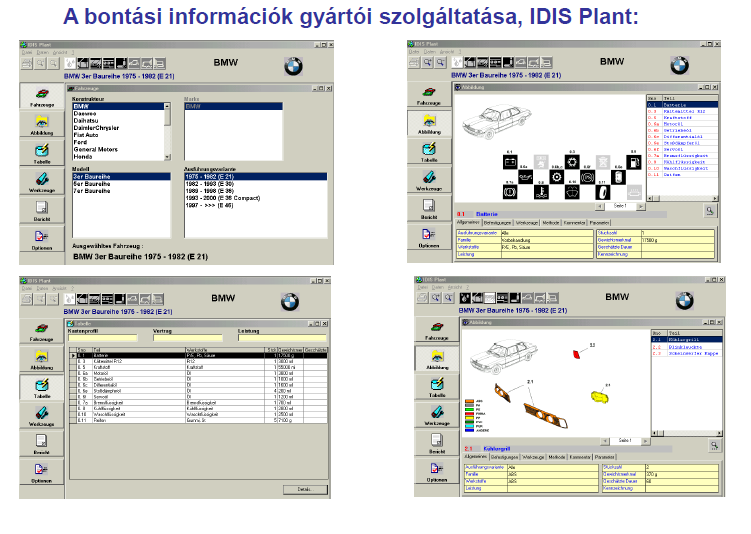Open Fahrzeuge from the Batterie window sidebar

tap(429, 94)
